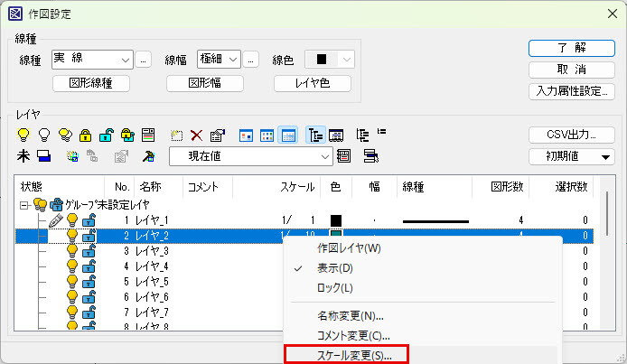
Task: Choose 名称変更(N)... in context menu
Action: click(351, 316)
